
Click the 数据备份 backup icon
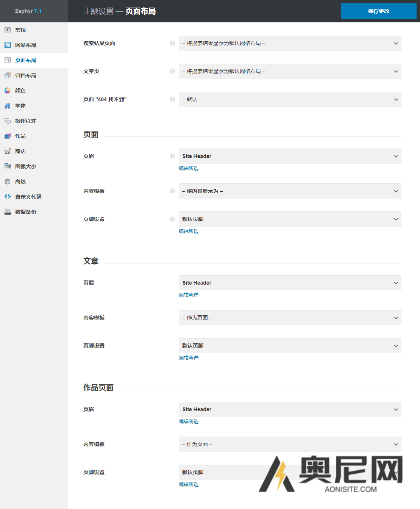click(8, 211)
